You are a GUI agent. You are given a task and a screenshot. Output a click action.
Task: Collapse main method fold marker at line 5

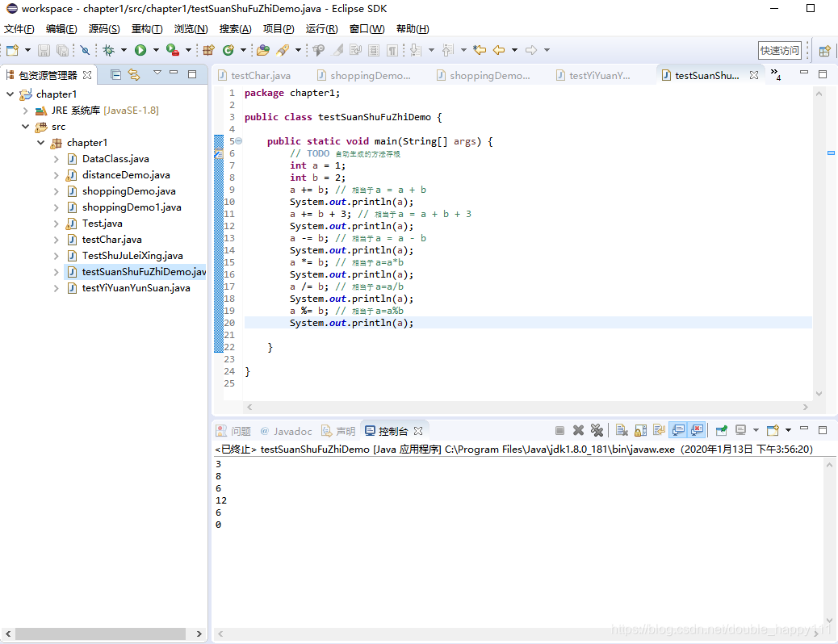pyautogui.click(x=239, y=141)
